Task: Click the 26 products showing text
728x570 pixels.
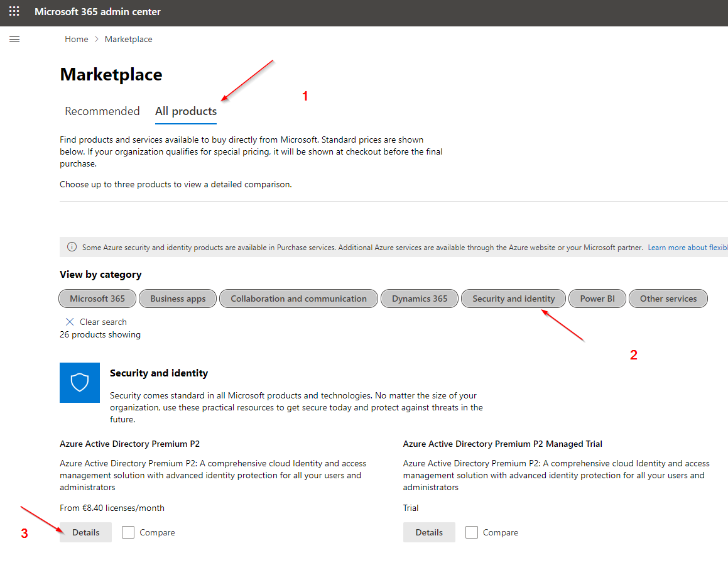Action: coord(100,334)
